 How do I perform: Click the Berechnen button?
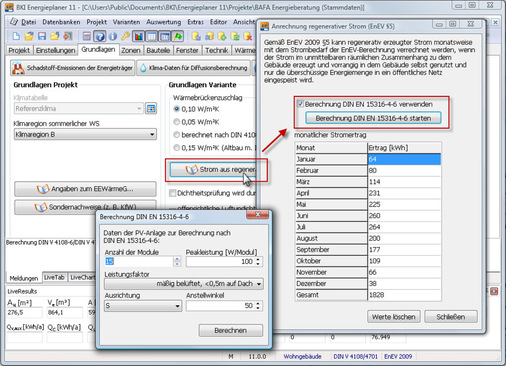tap(231, 330)
